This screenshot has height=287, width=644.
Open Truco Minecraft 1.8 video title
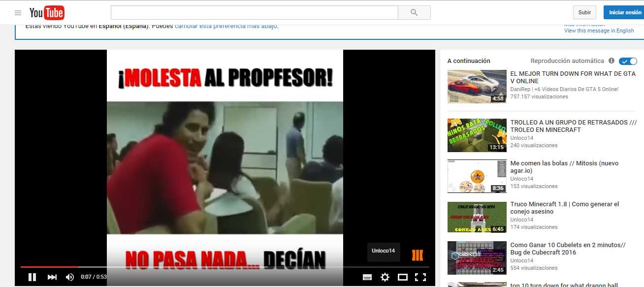click(565, 208)
